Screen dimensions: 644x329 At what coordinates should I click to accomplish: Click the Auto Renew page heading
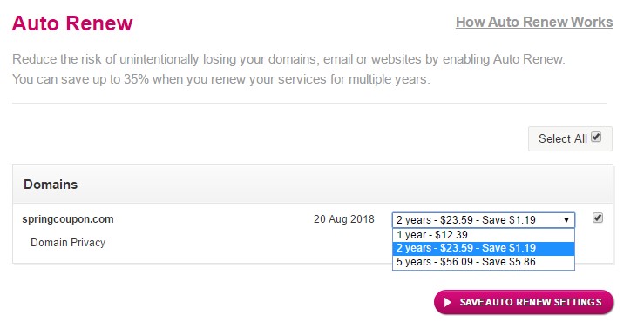(x=72, y=23)
